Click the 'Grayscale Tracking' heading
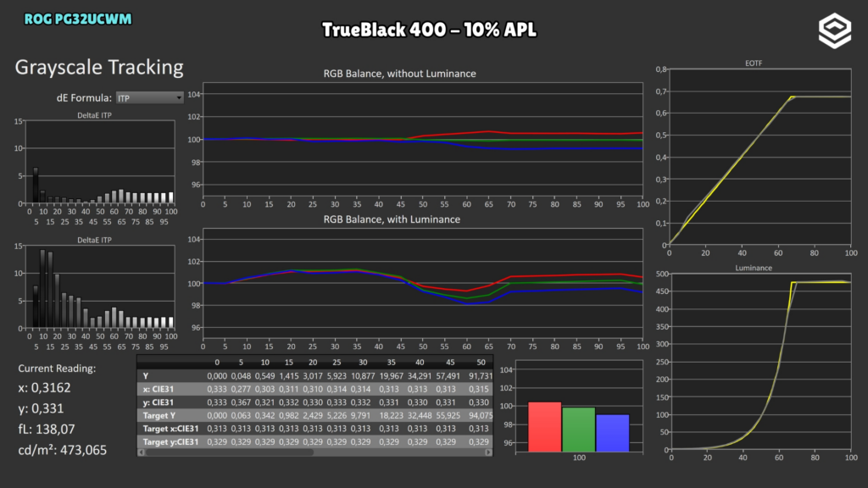868x488 pixels. 99,67
